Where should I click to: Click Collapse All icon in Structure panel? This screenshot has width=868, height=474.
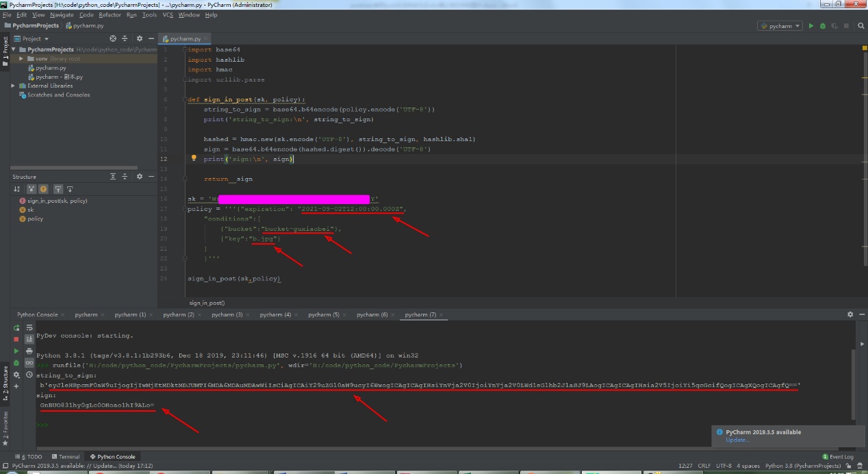click(125, 177)
